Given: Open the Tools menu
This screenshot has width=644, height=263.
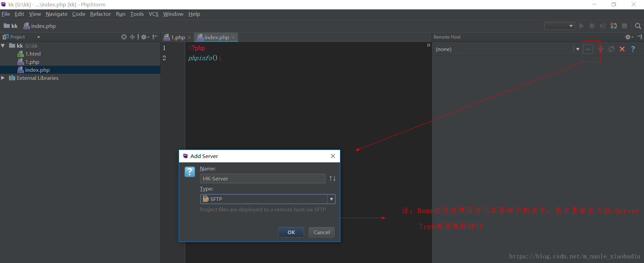Looking at the screenshot, I should click(137, 14).
